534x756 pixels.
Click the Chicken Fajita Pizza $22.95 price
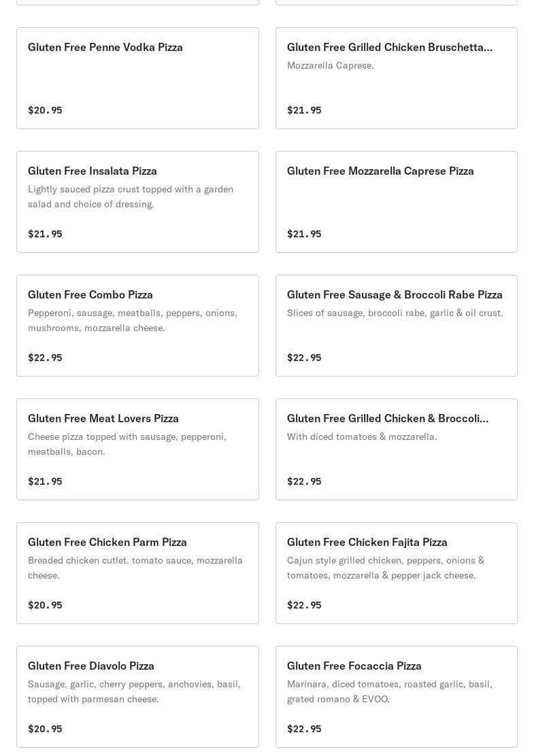point(304,605)
